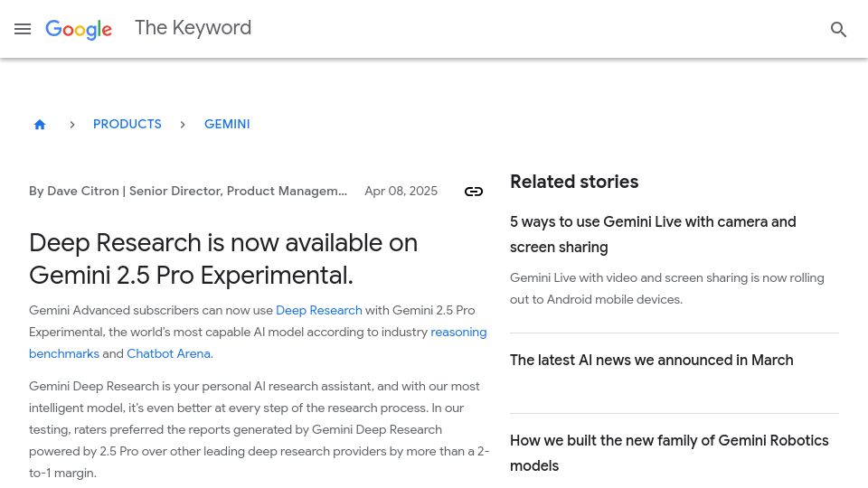The image size is (868, 488).
Task: Visit the Chatbot Arena link
Action: (x=169, y=353)
